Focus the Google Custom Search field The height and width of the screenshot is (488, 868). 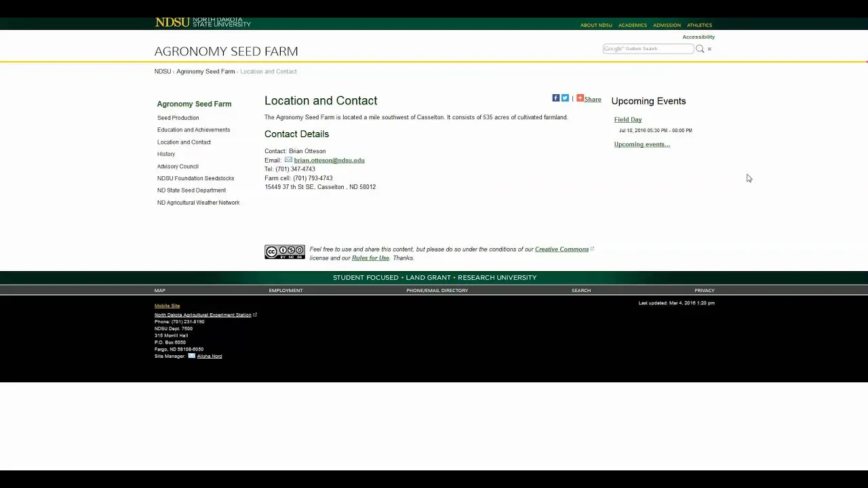[x=648, y=49]
